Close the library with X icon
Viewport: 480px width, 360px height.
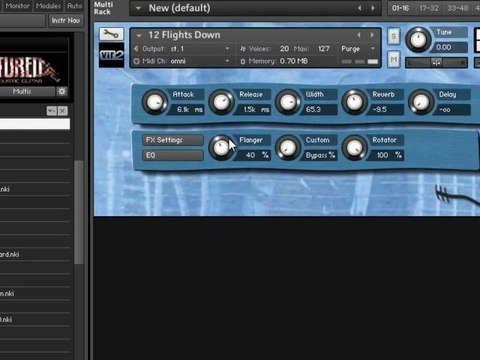(63, 111)
